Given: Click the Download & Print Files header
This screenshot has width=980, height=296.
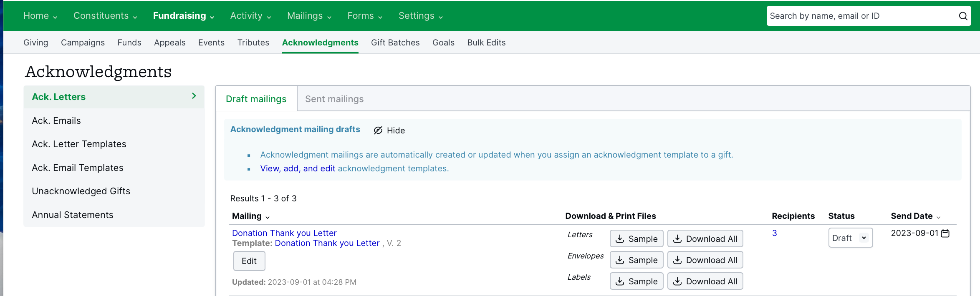Looking at the screenshot, I should pos(611,216).
